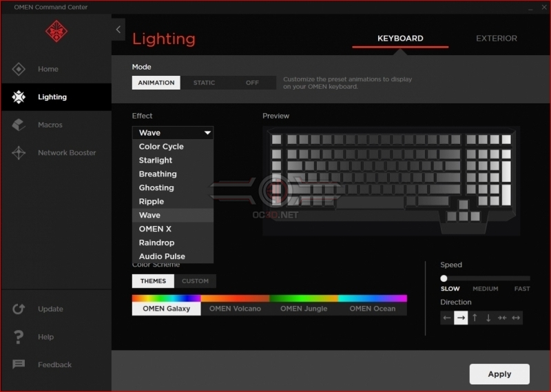This screenshot has width=551, height=392.
Task: Choose Raindrop effect from list
Action: click(173, 243)
